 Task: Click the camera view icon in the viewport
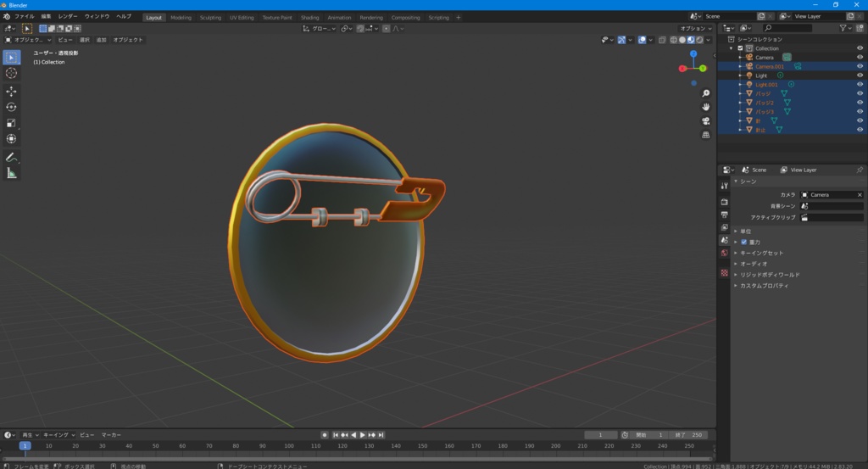(705, 120)
